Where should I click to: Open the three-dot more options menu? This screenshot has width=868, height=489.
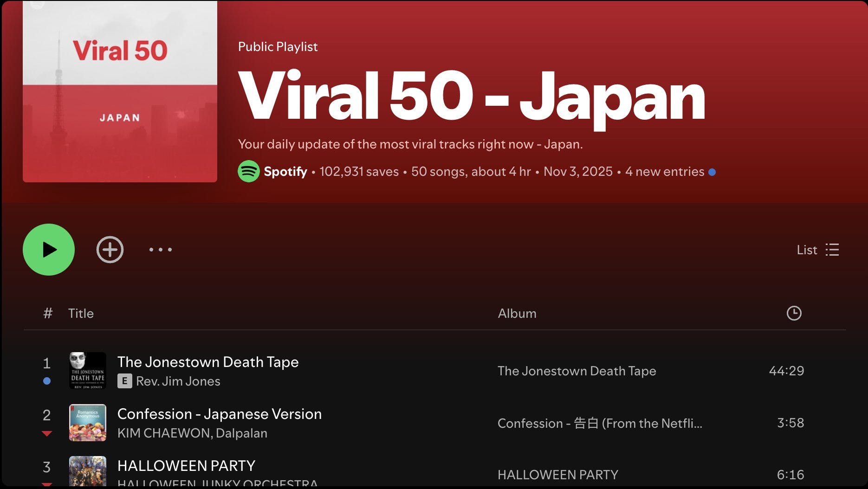161,250
